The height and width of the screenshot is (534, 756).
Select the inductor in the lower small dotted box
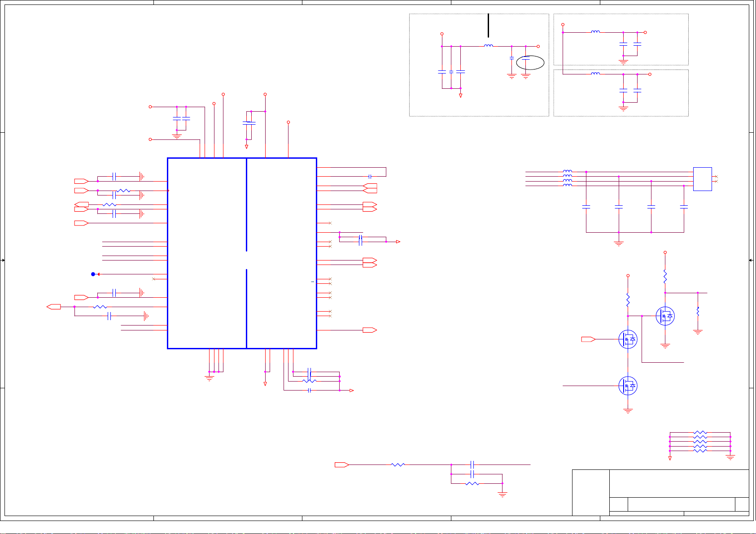595,73
